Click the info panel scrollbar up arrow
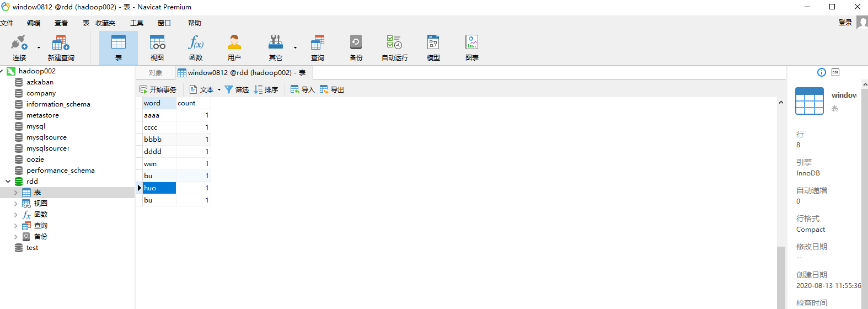Viewport: 868px width, 309px height. (865, 84)
